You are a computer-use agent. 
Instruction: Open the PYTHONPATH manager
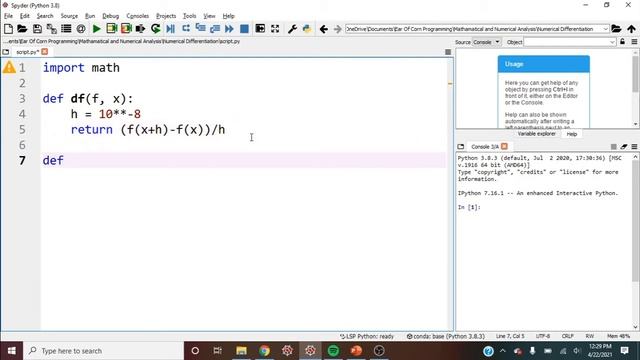[x=307, y=29]
